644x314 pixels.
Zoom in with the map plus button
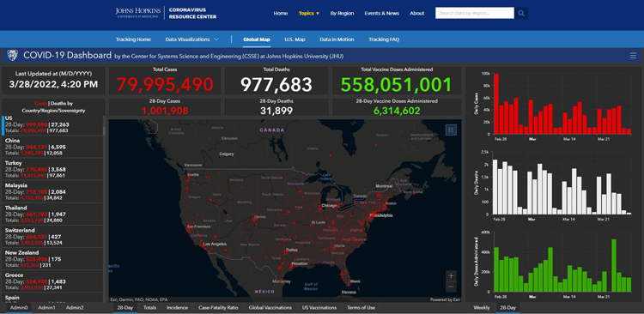451,275
